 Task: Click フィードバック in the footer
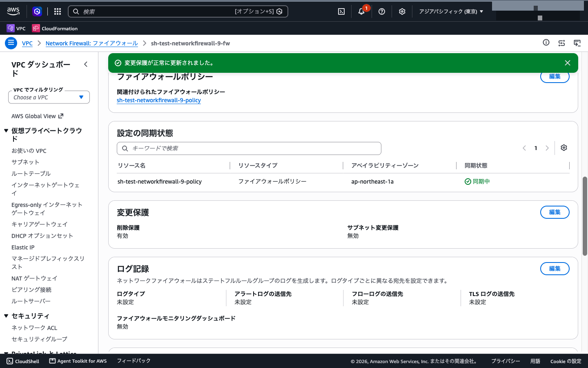134,361
